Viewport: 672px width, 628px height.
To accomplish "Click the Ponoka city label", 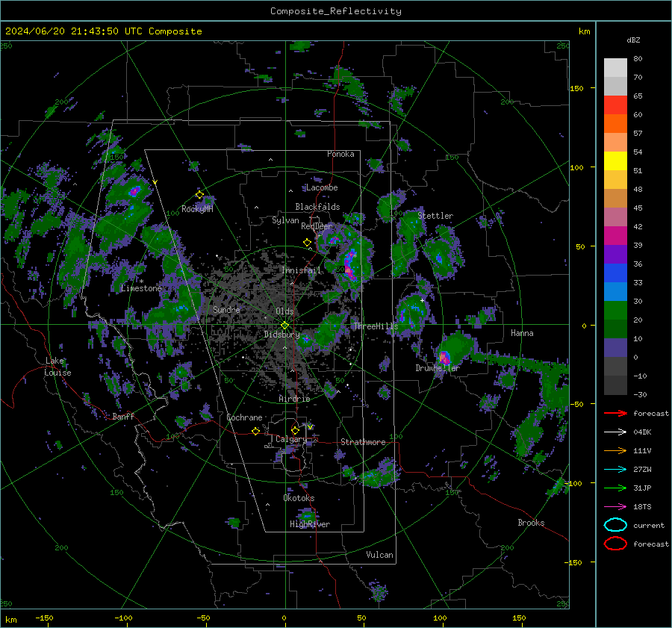I will click(340, 154).
